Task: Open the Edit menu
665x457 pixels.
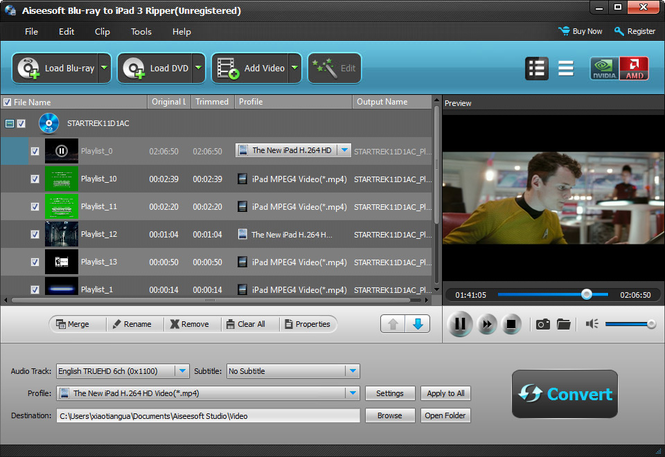Action: click(66, 32)
